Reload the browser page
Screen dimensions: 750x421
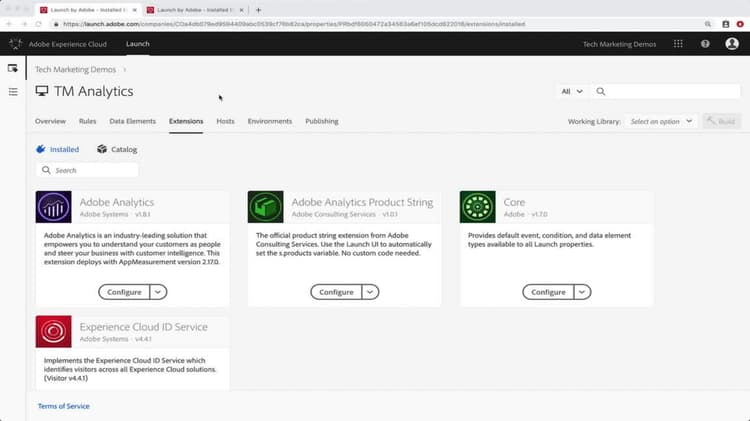(38, 24)
